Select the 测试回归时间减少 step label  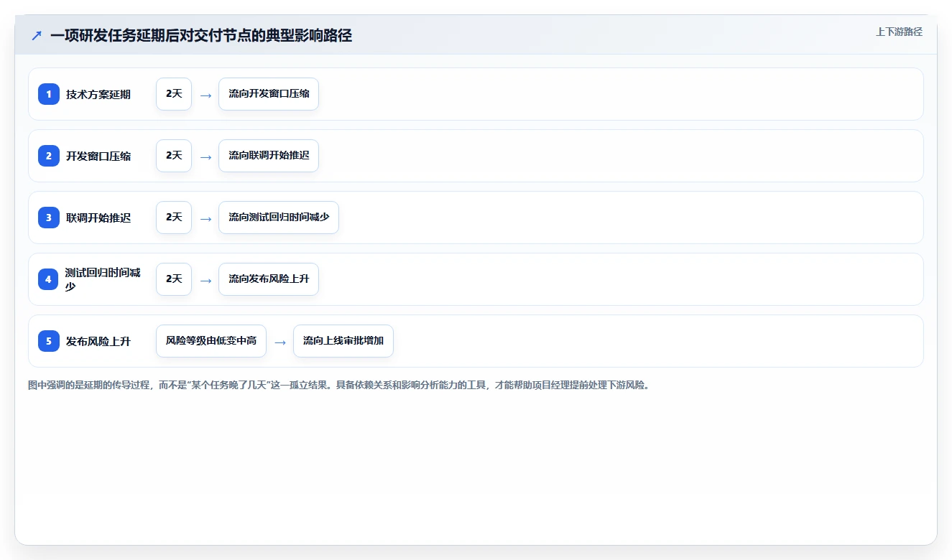tap(103, 279)
